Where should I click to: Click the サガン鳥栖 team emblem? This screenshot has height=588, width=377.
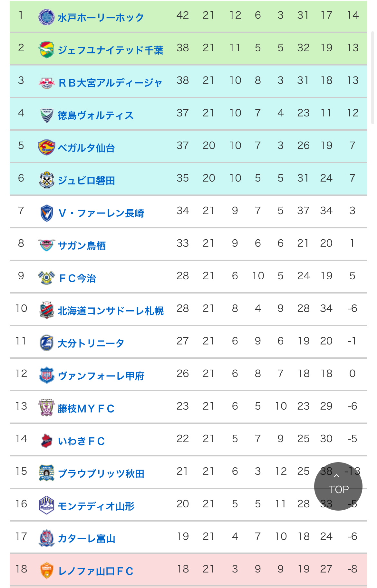tap(46, 245)
